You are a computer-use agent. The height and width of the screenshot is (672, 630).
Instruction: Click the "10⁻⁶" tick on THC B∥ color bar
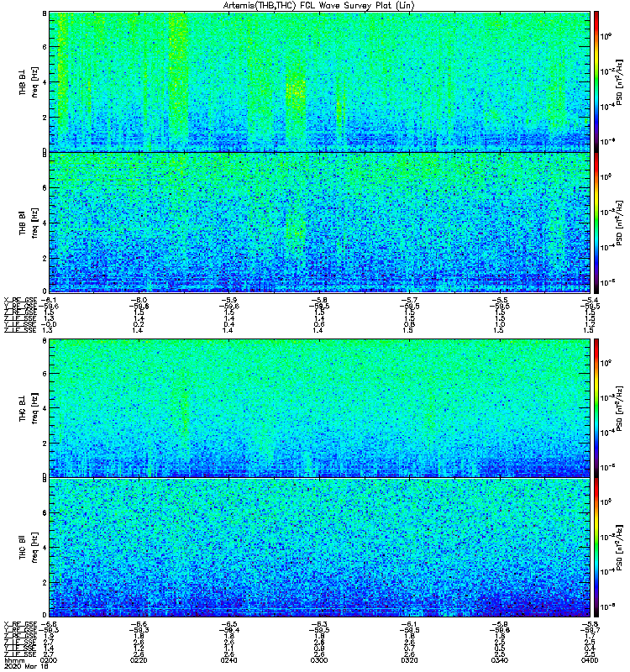pyautogui.click(x=606, y=606)
